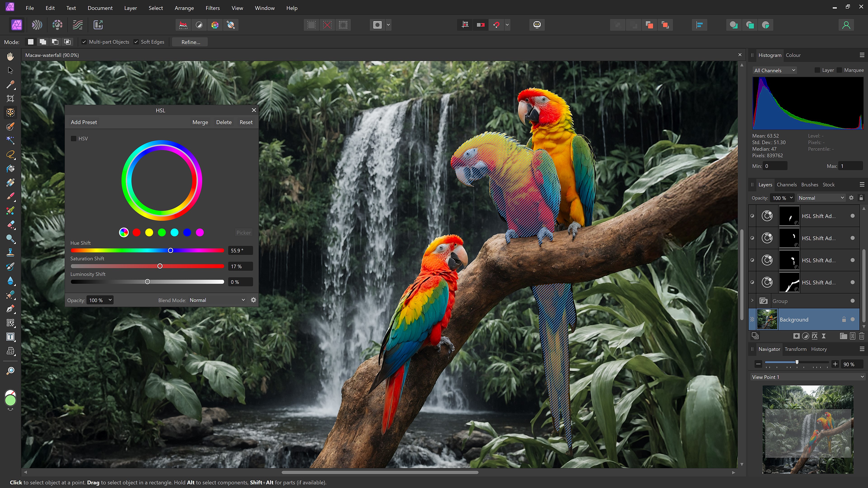Open the Blend Mode dropdown in HSL dialog
The width and height of the screenshot is (868, 488).
[217, 300]
